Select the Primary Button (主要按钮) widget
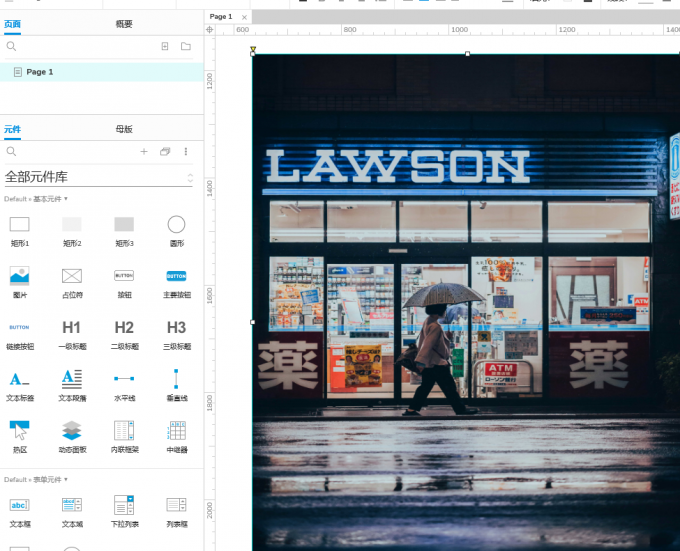 coord(177,283)
